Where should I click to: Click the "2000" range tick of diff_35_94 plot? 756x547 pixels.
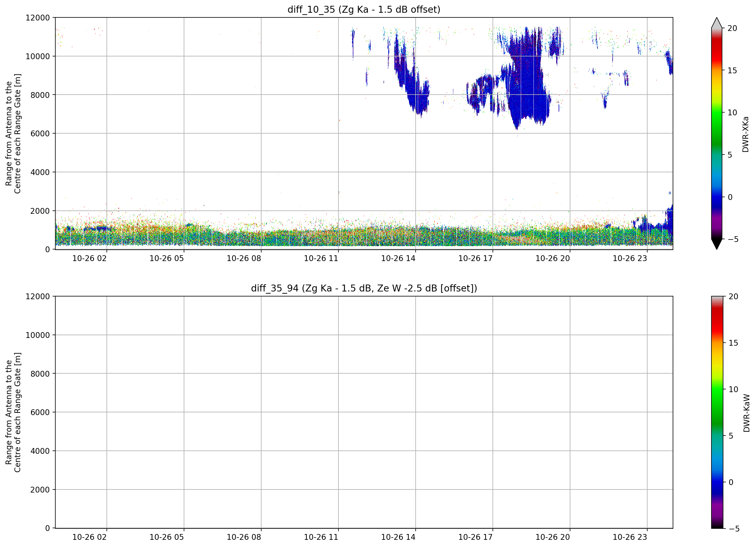coord(40,490)
